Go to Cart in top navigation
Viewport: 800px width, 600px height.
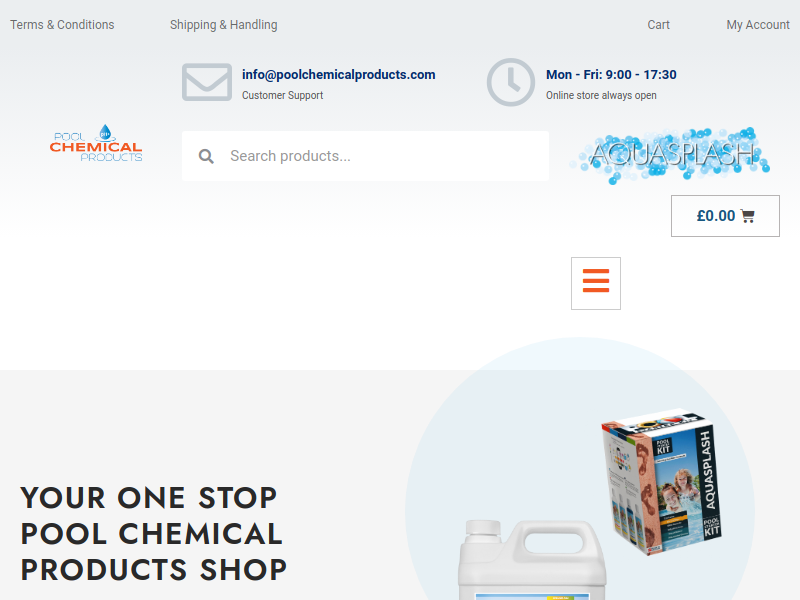tap(658, 24)
